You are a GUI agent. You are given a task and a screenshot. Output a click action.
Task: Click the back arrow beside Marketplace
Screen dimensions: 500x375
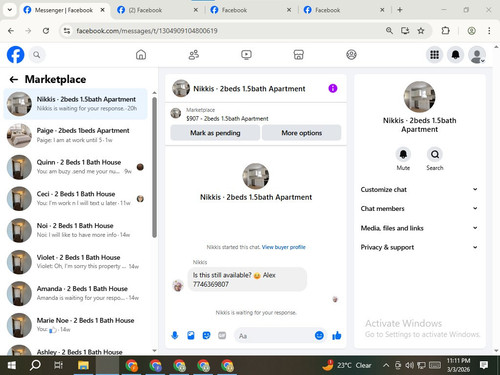pos(14,79)
